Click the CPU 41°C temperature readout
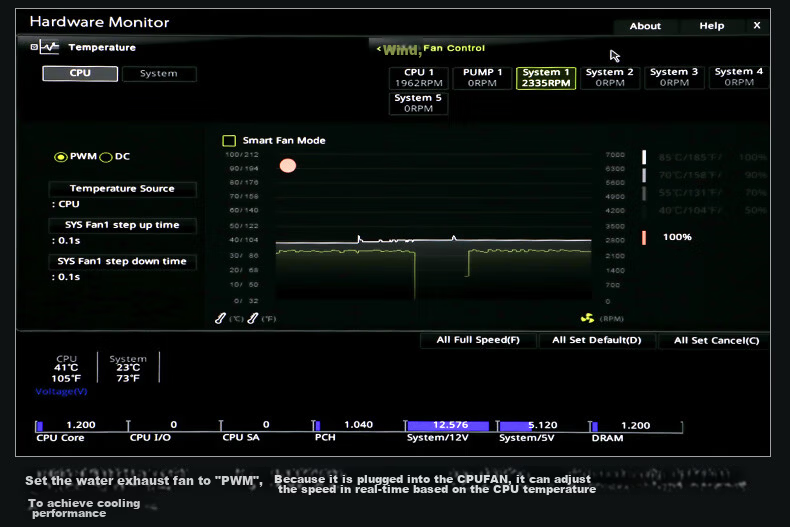 point(67,368)
